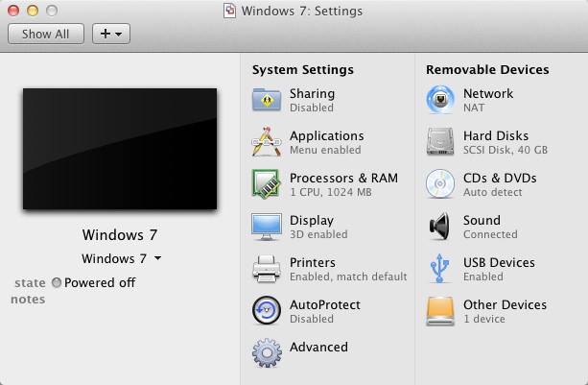This screenshot has width=588, height=385.
Task: Select the Printers label text
Action: (313, 263)
